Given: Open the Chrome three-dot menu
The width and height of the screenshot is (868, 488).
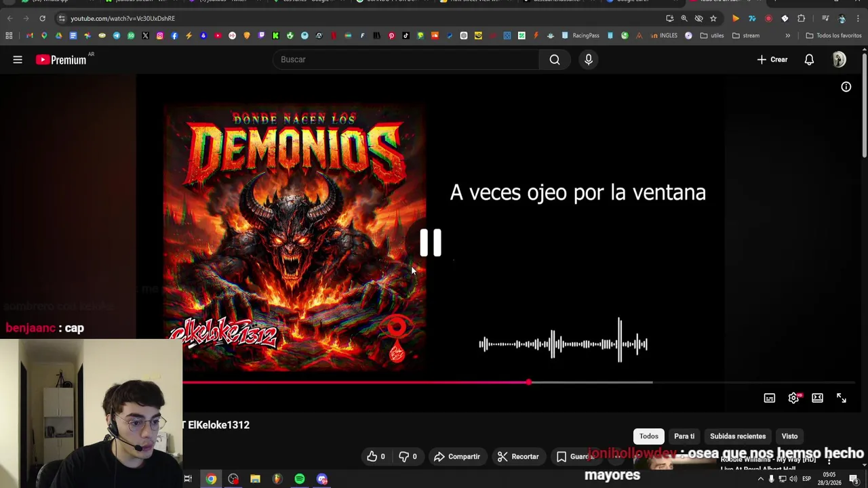Looking at the screenshot, I should click(858, 18).
